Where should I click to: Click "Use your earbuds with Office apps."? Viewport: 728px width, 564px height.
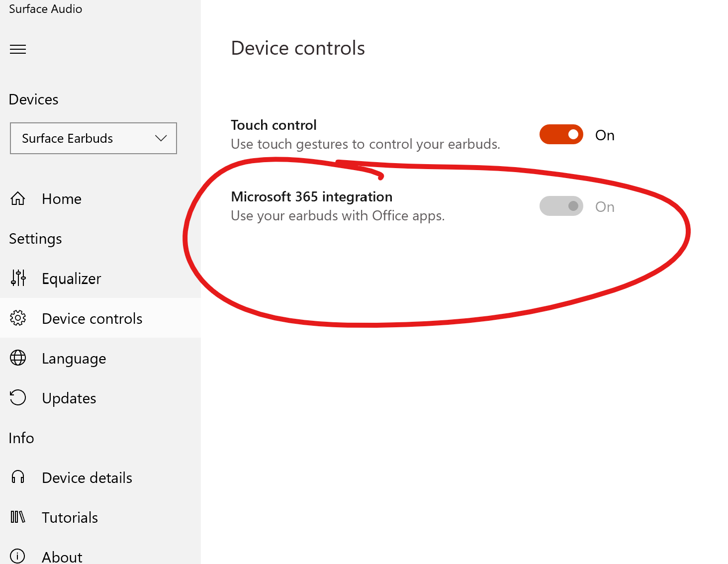(x=338, y=216)
